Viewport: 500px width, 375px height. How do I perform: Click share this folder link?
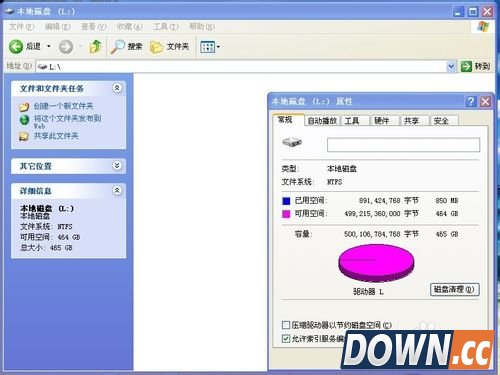(x=56, y=136)
